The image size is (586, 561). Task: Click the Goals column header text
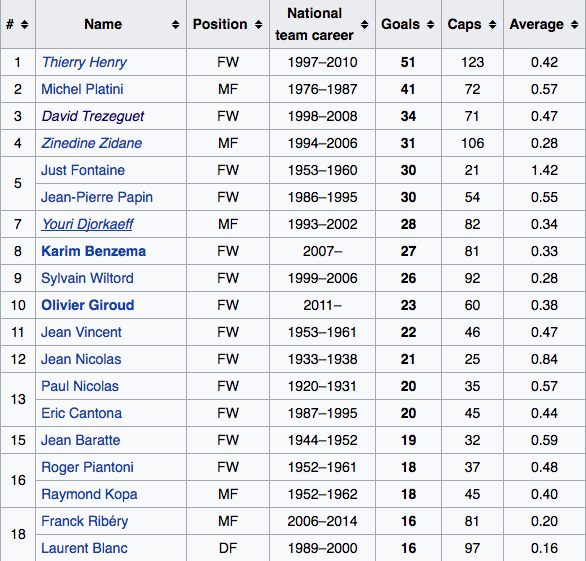click(400, 24)
